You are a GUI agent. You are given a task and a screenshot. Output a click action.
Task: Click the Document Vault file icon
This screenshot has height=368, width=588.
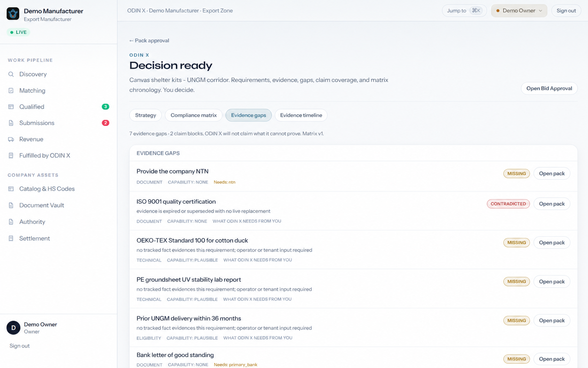click(11, 205)
